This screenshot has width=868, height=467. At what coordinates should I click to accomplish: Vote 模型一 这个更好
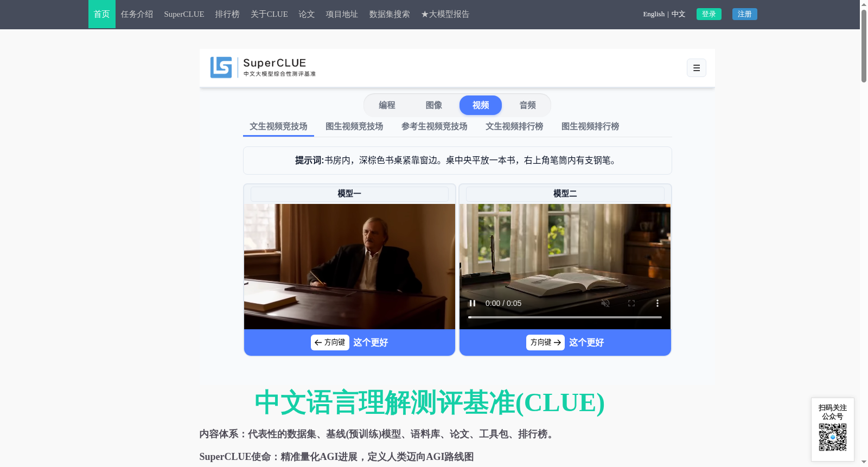click(349, 342)
